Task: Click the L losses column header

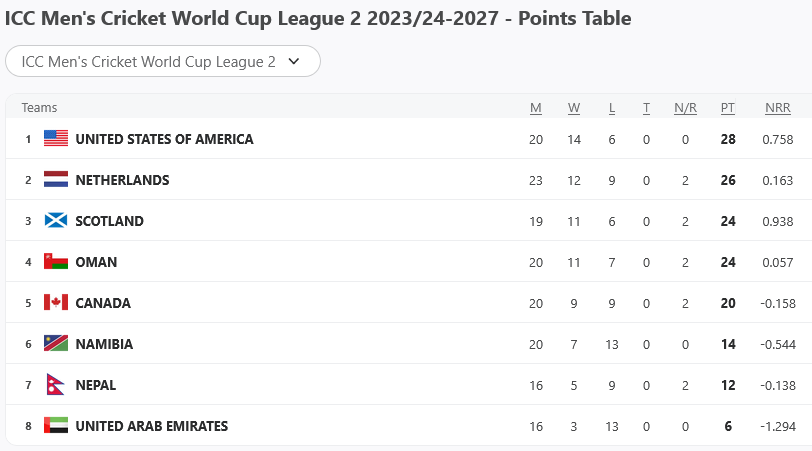Action: pyautogui.click(x=612, y=108)
